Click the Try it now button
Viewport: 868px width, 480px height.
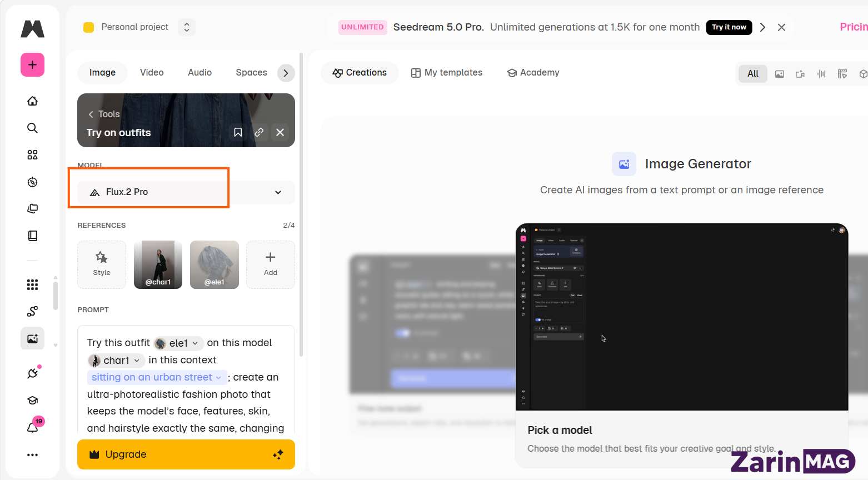[x=729, y=27]
